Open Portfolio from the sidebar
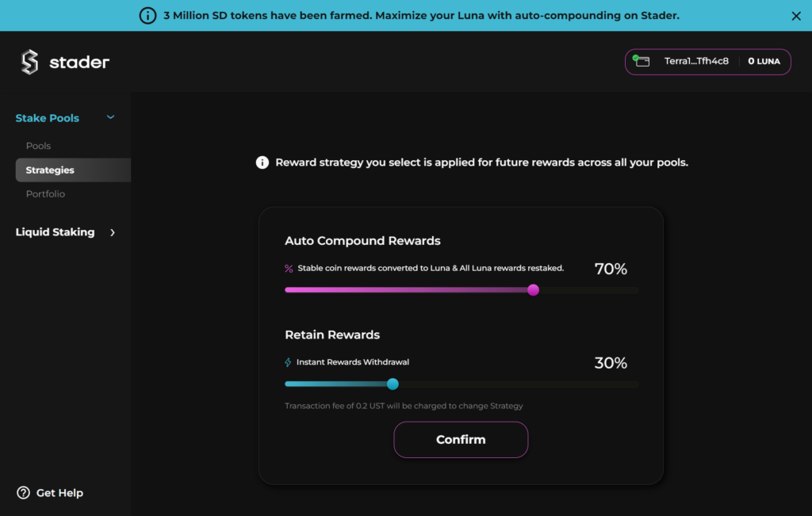 point(45,194)
